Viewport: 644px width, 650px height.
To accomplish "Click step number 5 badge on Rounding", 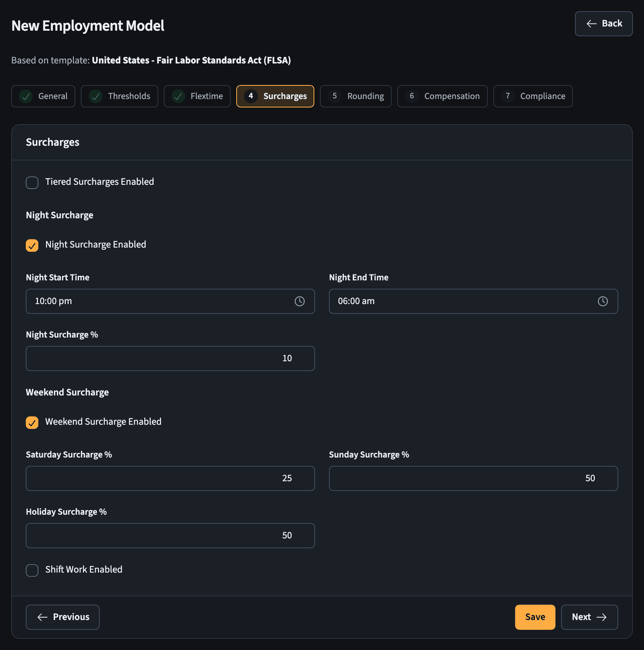I will (334, 96).
